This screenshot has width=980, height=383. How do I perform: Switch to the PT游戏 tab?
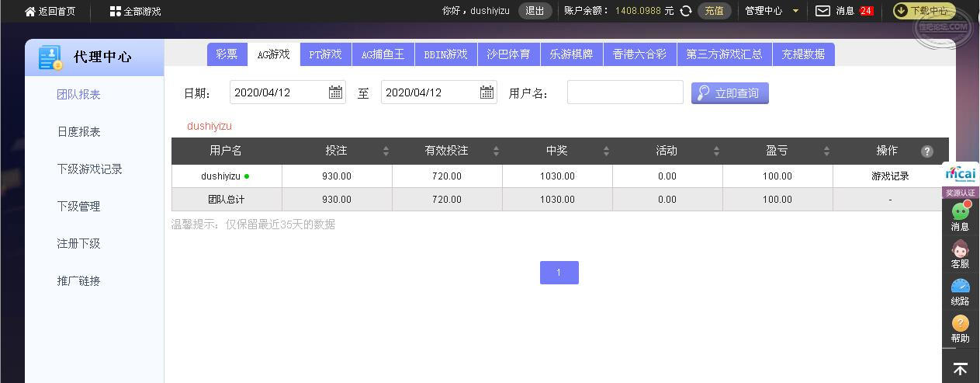(x=325, y=54)
